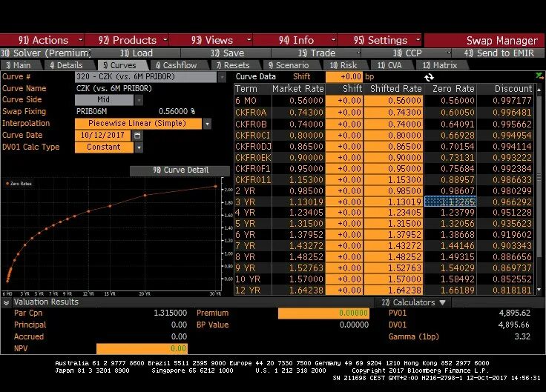
Task: Switch to the Cashflow tab
Action: point(177,65)
